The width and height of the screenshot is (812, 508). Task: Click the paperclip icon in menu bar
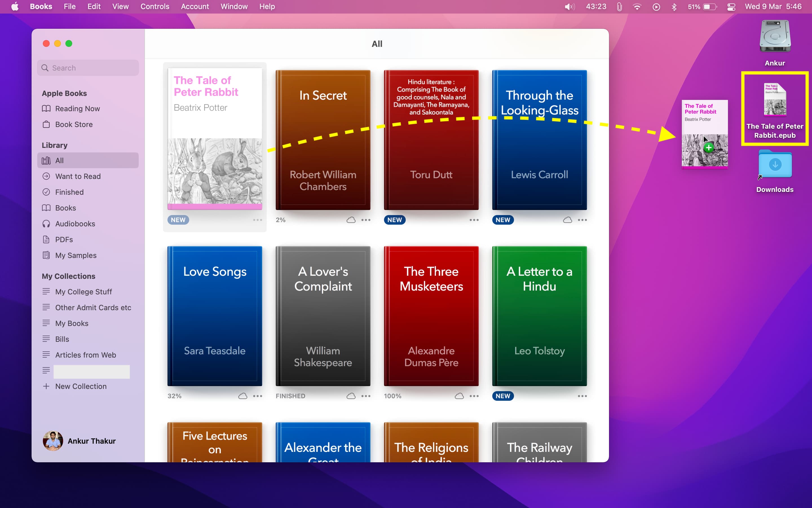(x=619, y=7)
